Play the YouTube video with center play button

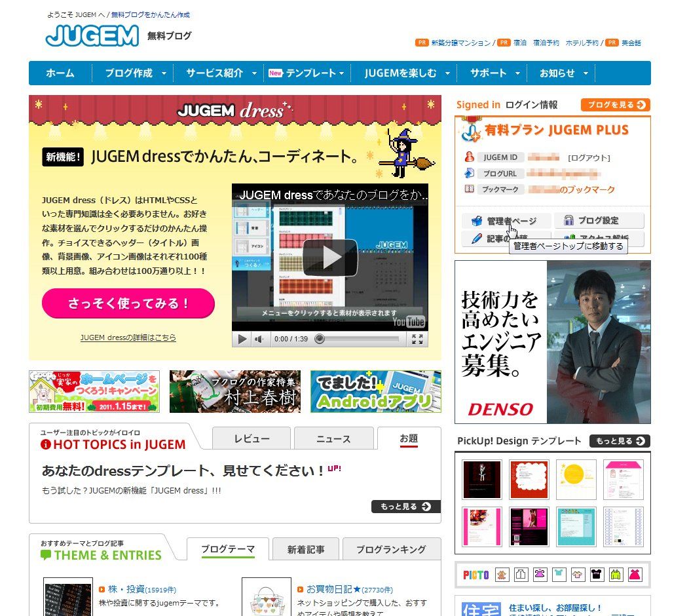point(330,258)
